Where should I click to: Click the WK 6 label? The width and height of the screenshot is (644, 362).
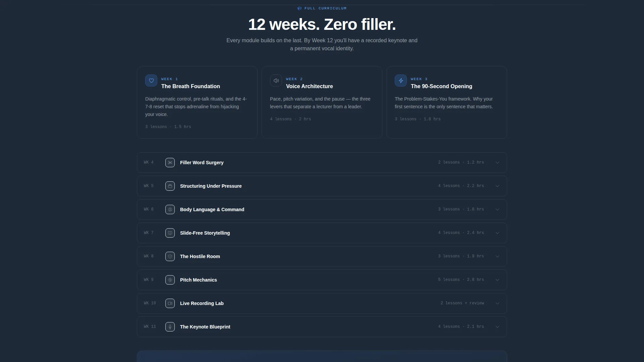(x=149, y=209)
